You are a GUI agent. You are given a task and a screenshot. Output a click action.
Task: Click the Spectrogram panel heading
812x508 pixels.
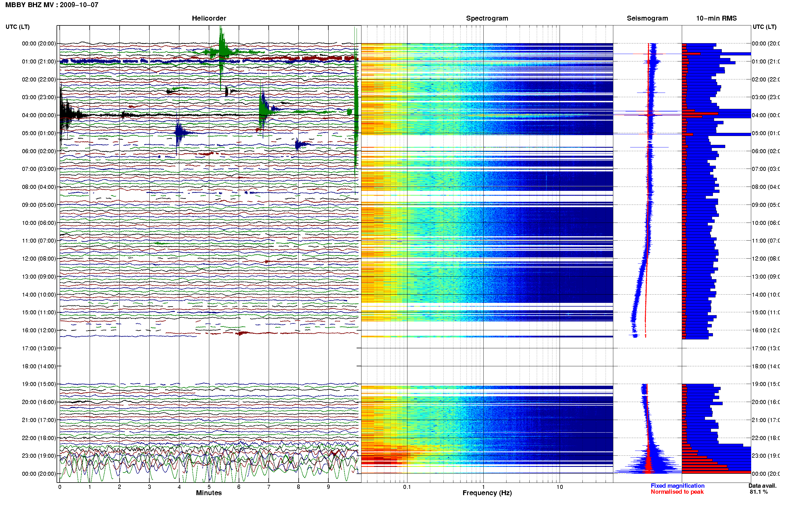click(487, 19)
